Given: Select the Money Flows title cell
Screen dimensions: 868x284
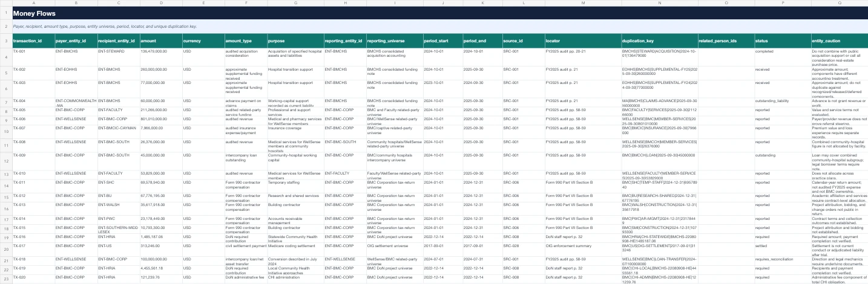Looking at the screenshot, I should [x=439, y=13].
